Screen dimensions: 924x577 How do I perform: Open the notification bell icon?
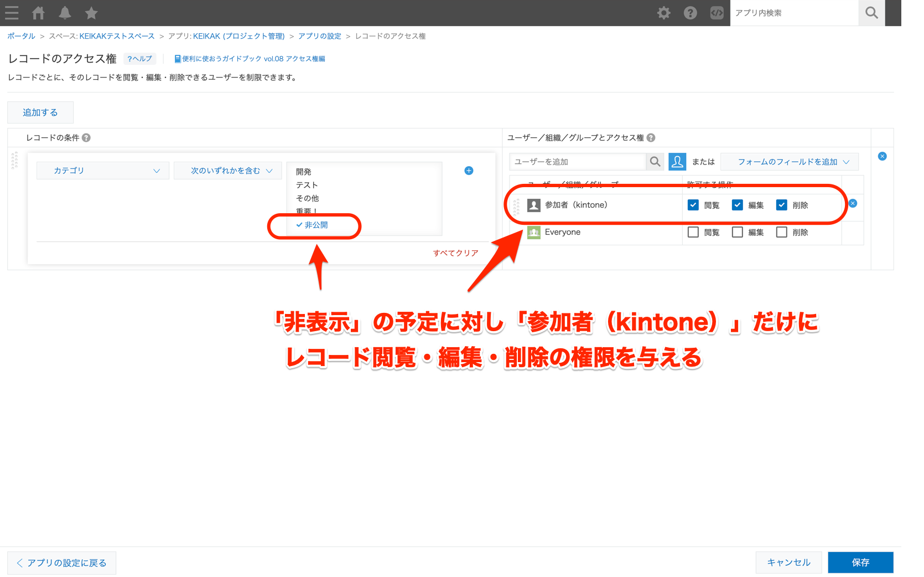pyautogui.click(x=65, y=13)
